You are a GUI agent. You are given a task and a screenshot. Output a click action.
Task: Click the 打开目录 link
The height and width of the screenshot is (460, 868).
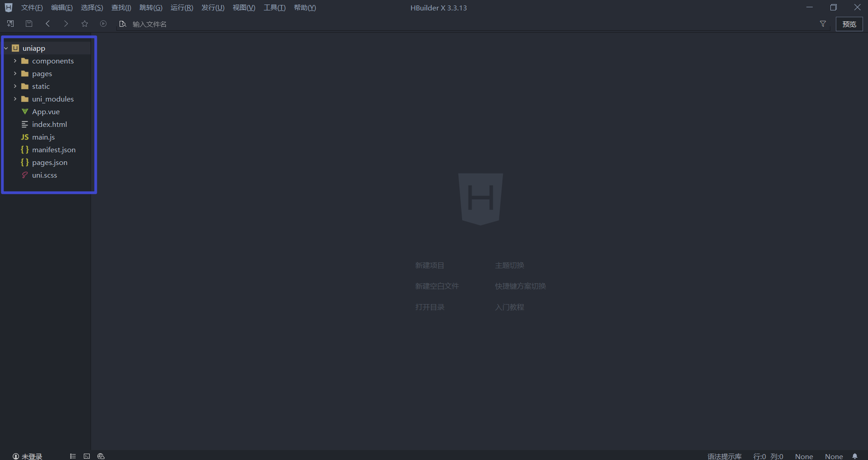point(429,307)
